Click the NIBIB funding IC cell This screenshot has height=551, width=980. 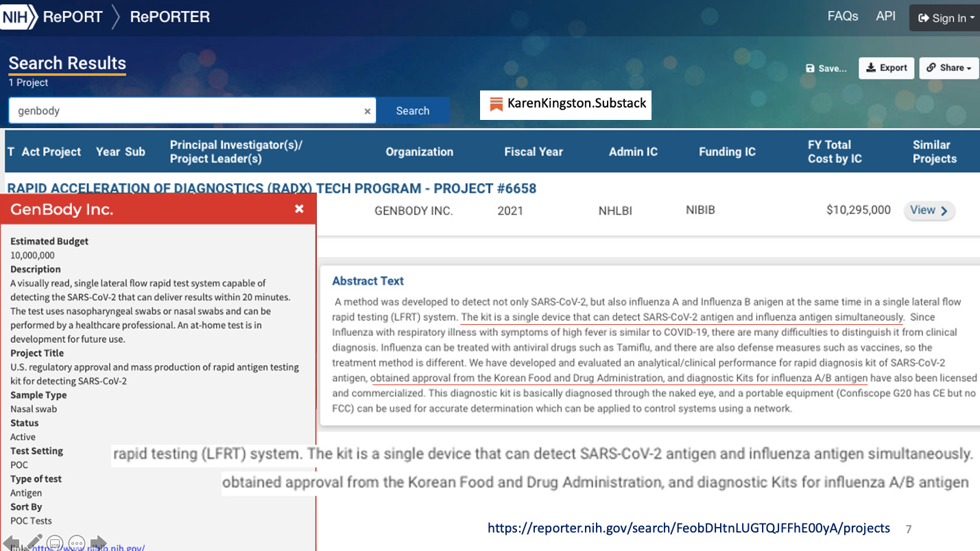pos(700,210)
